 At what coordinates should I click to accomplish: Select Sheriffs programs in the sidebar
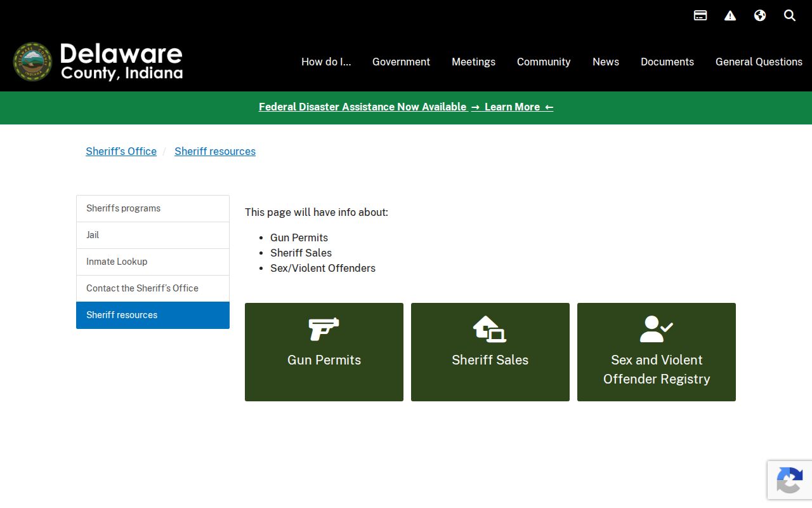[x=153, y=208]
